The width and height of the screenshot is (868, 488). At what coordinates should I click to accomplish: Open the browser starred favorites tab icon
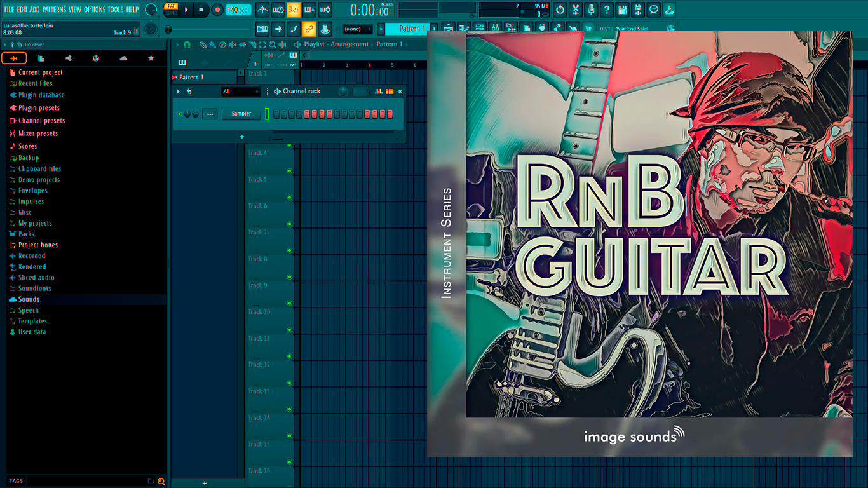coord(151,58)
